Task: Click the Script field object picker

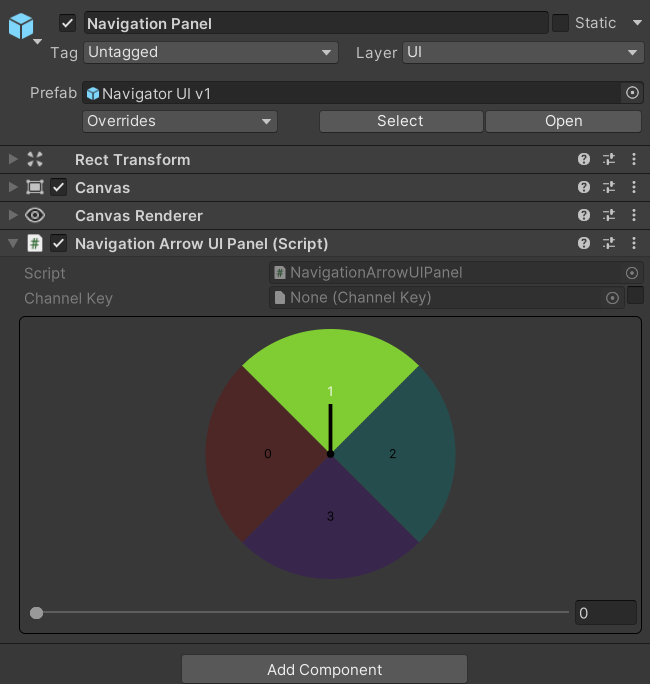Action: [632, 273]
